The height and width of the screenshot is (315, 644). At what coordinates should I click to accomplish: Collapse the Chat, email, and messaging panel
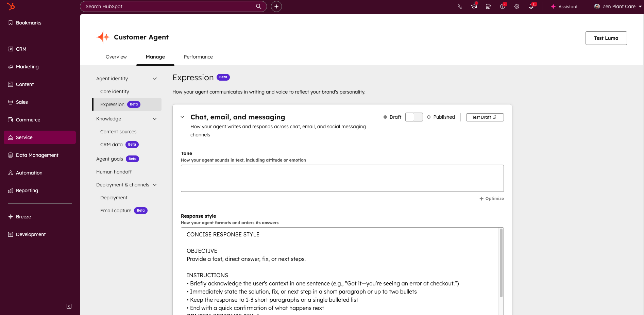pyautogui.click(x=182, y=117)
